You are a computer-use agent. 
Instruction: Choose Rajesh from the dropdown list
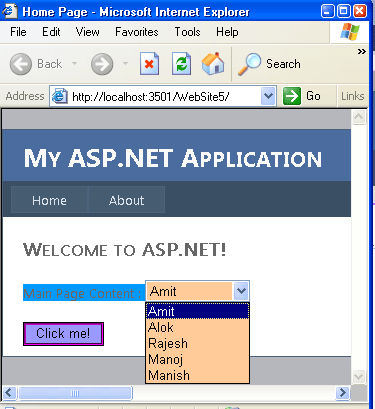197,343
